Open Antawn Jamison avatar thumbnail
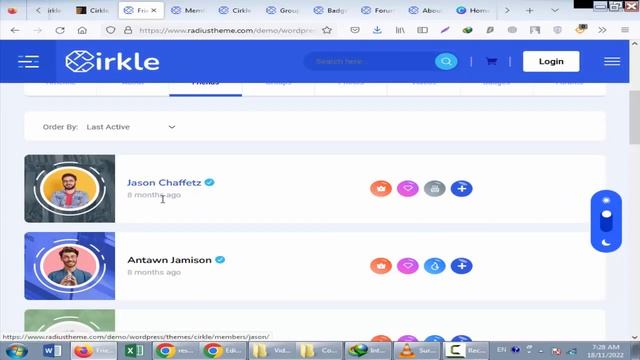The height and width of the screenshot is (360, 640). click(69, 266)
